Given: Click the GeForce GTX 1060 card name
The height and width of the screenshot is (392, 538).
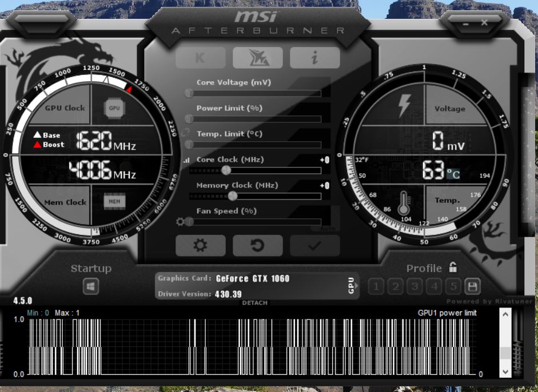Looking at the screenshot, I should click(253, 278).
